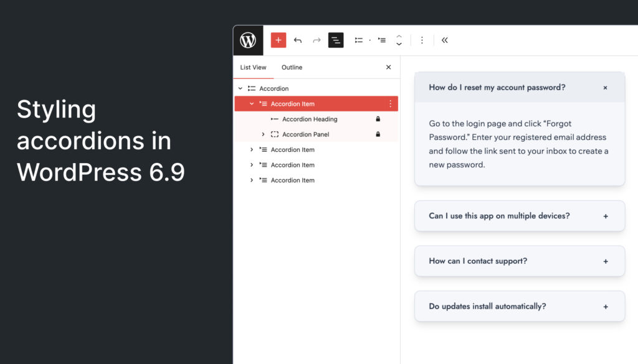This screenshot has height=364, width=638.
Task: Switch to the Outline tab
Action: coord(292,67)
